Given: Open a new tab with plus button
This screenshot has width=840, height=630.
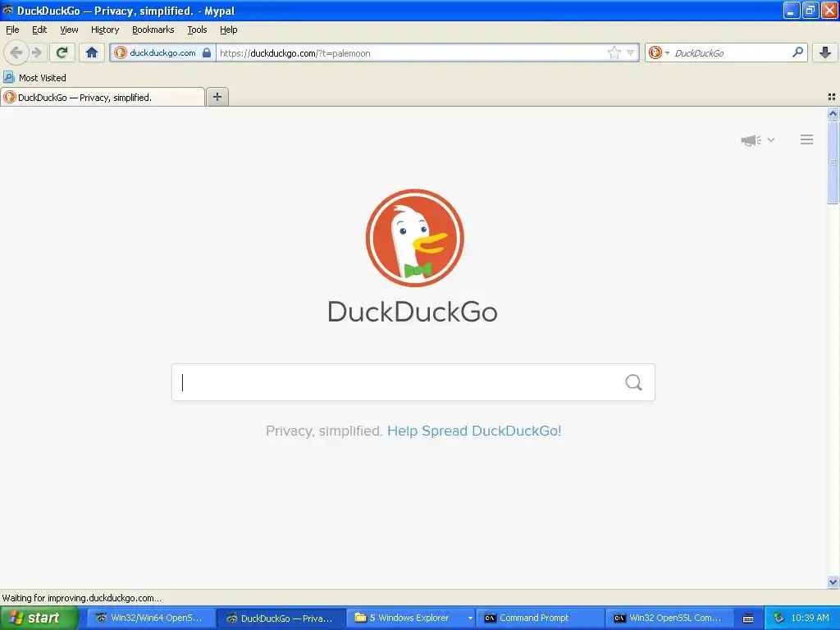Looking at the screenshot, I should (x=217, y=97).
